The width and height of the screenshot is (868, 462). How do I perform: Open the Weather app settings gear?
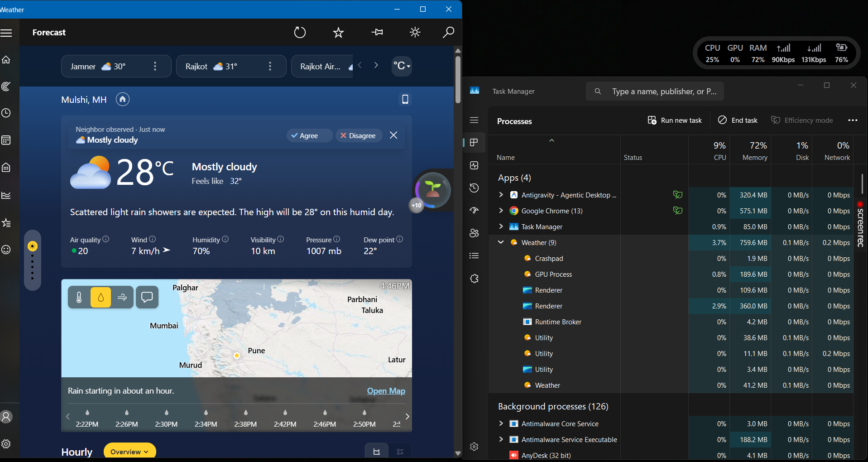pos(6,444)
